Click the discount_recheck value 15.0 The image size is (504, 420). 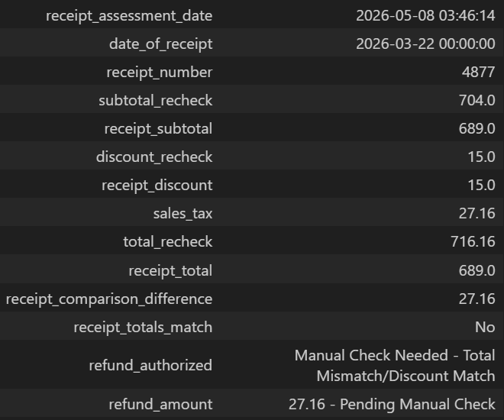pyautogui.click(x=481, y=157)
